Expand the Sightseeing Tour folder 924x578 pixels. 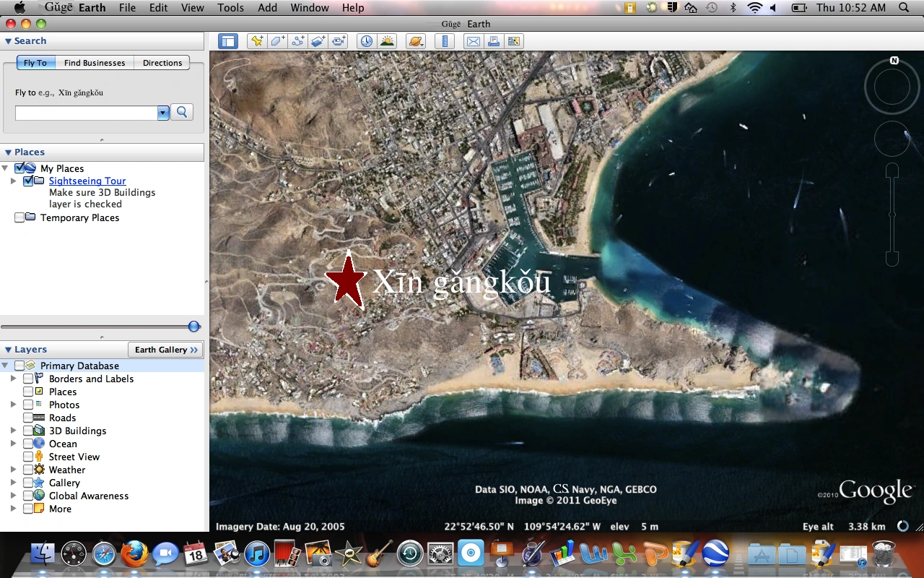[13, 181]
